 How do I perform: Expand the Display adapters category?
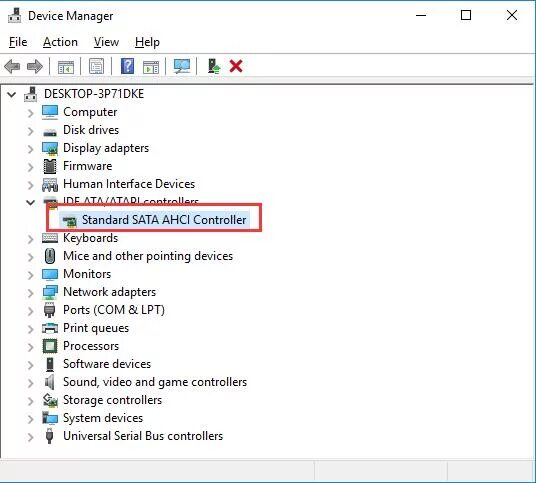coord(30,149)
